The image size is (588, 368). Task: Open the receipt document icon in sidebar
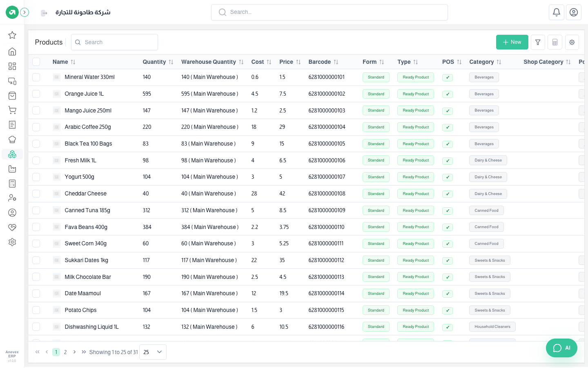pos(12,125)
